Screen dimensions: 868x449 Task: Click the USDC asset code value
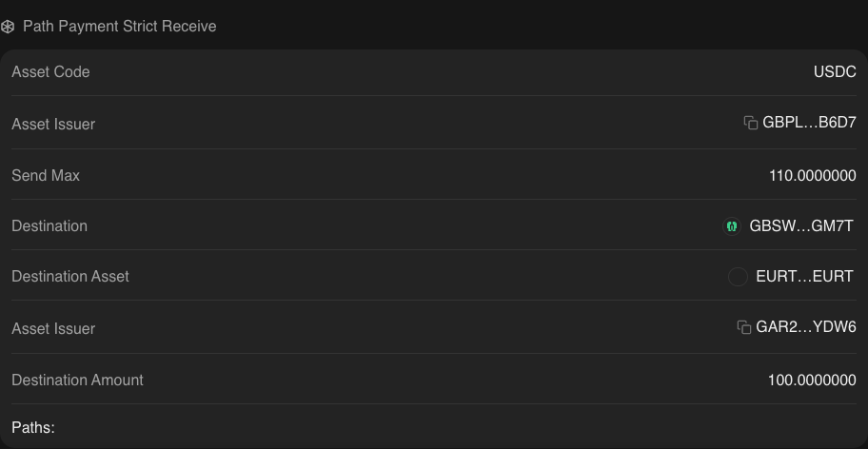[x=835, y=72]
